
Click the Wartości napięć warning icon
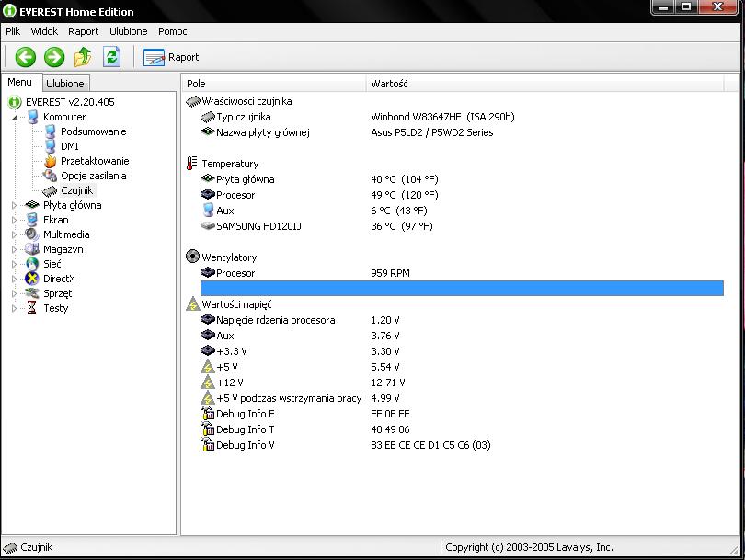point(192,304)
